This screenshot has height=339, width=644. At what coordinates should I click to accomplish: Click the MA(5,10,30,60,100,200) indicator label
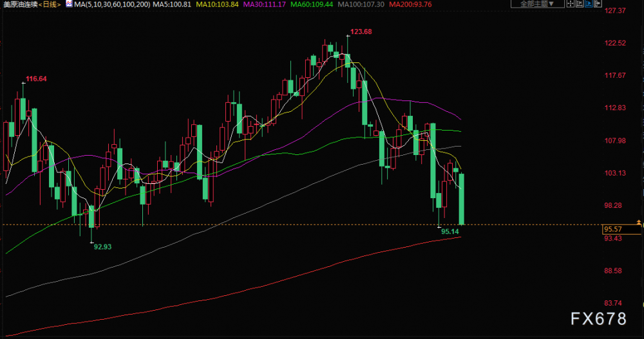pos(112,5)
